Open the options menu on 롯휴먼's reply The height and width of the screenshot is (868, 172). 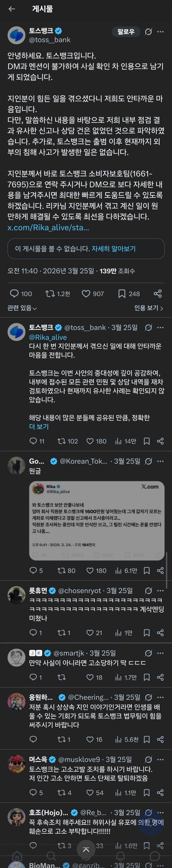(160, 591)
